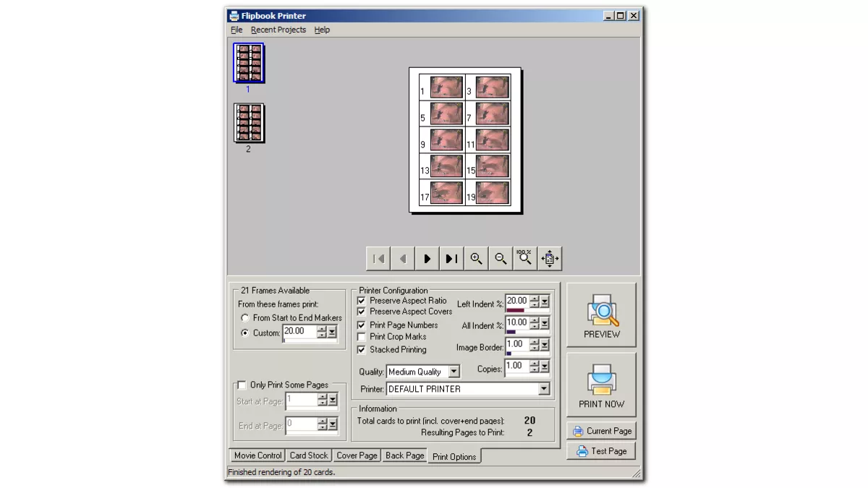Go to previous page arrow
The image size is (868, 488).
pos(403,259)
